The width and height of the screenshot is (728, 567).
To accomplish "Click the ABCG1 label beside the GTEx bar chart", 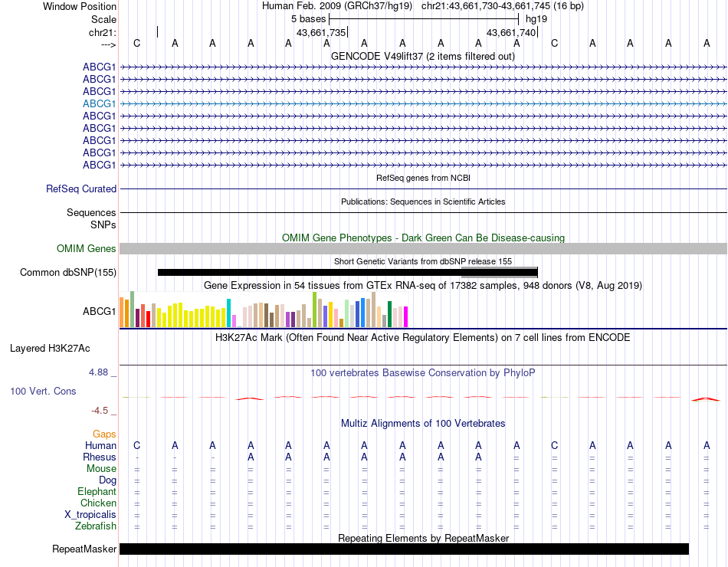I will click(100, 311).
